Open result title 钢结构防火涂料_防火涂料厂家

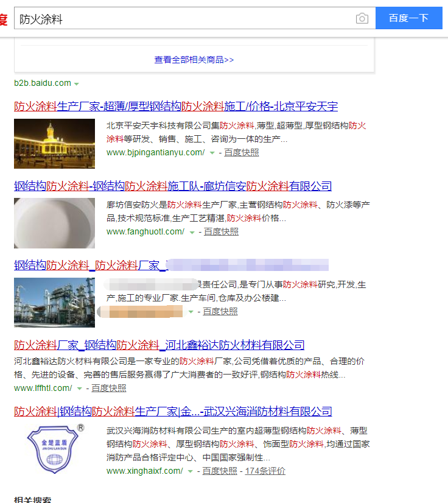pyautogui.click(x=90, y=266)
